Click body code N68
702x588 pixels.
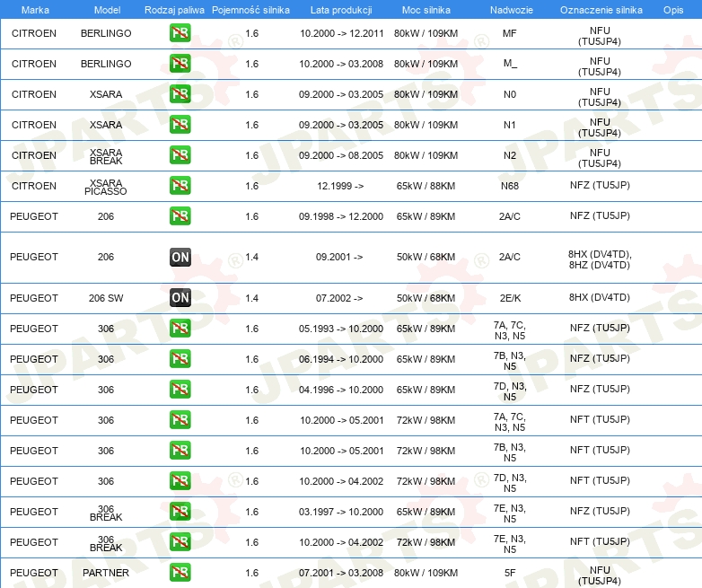pos(510,186)
